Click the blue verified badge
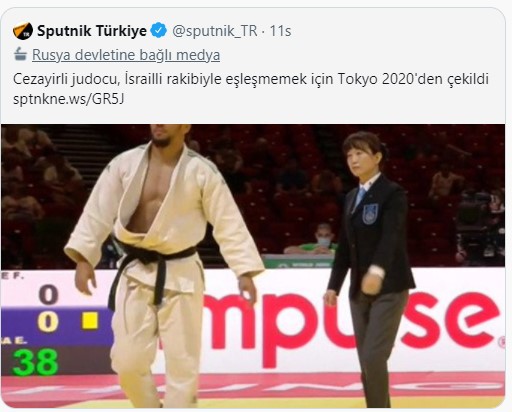 pos(159,31)
